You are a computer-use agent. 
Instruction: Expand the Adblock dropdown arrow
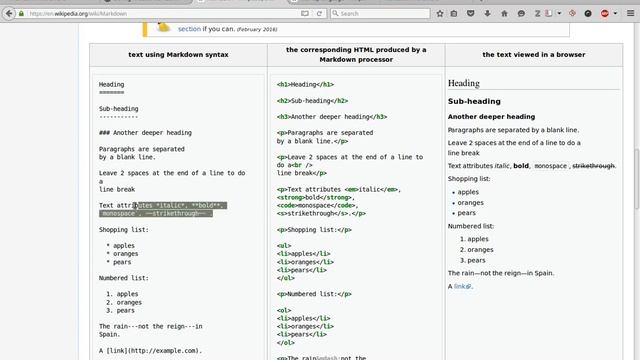click(615, 13)
